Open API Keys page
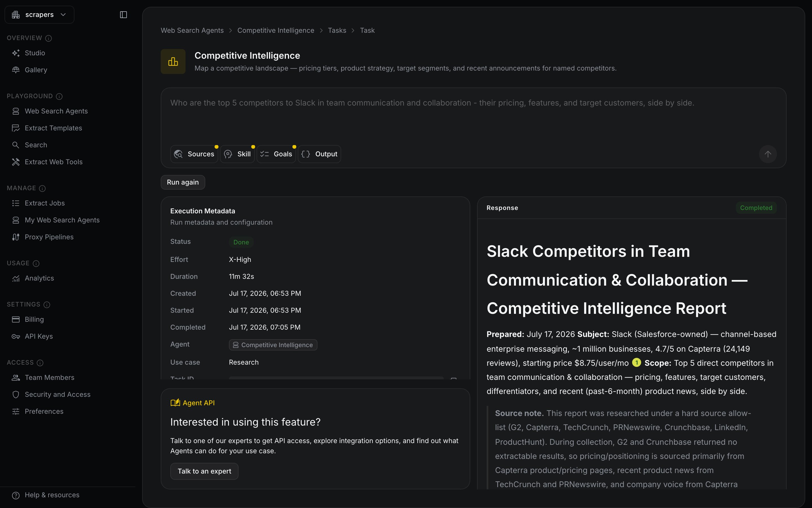 click(x=39, y=336)
